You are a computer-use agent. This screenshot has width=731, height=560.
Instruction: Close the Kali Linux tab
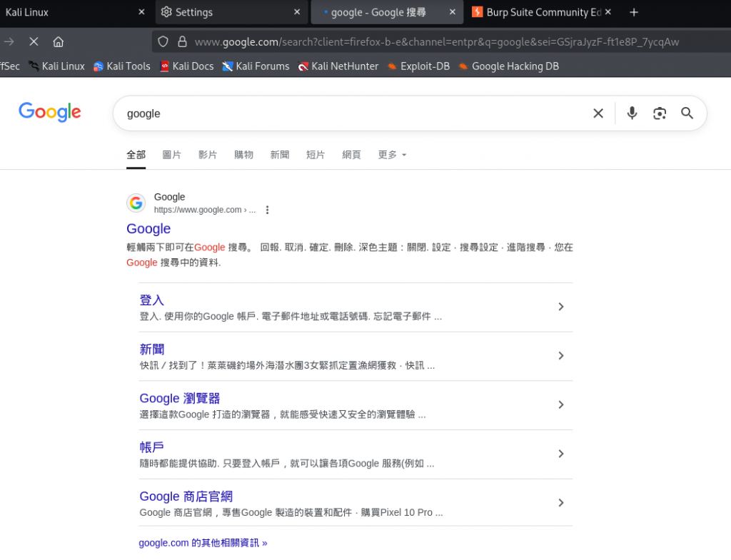tap(142, 12)
